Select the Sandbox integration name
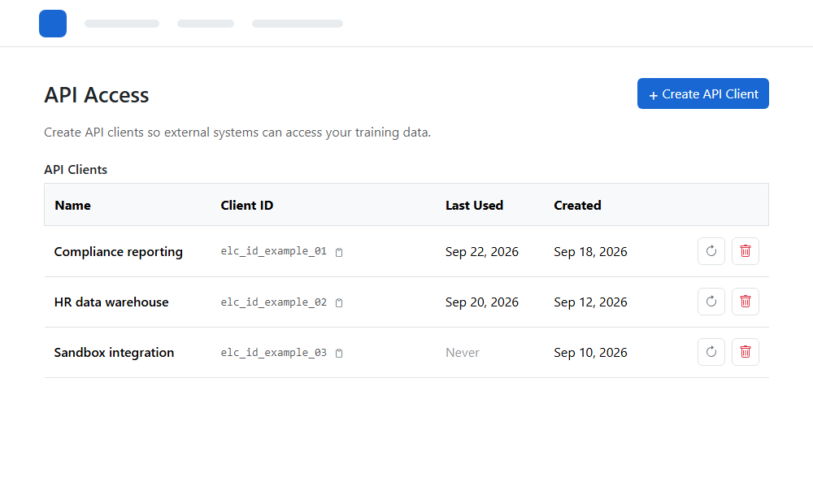The width and height of the screenshot is (813, 504). [x=114, y=352]
